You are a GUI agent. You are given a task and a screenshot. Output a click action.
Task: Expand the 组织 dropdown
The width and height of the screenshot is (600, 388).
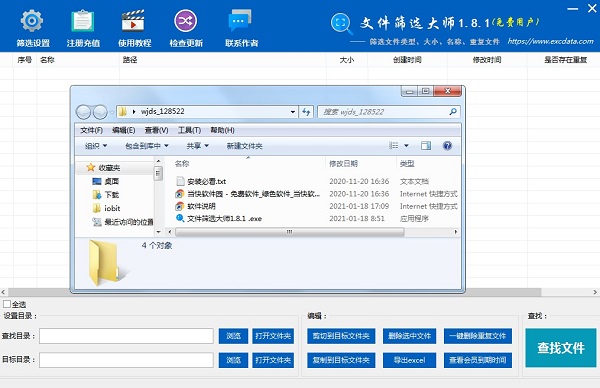coord(96,146)
